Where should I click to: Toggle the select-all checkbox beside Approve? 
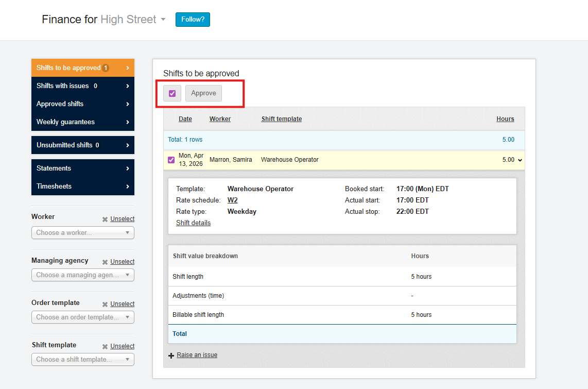[x=172, y=93]
